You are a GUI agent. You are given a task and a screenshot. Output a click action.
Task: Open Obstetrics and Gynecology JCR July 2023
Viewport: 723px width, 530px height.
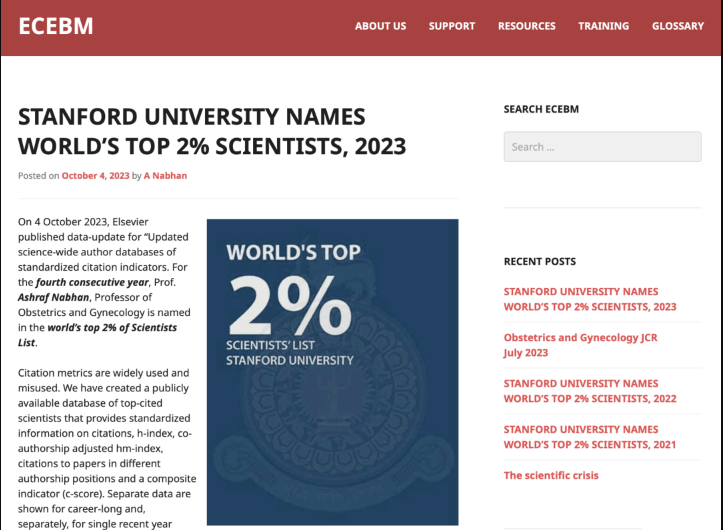pyautogui.click(x=580, y=345)
